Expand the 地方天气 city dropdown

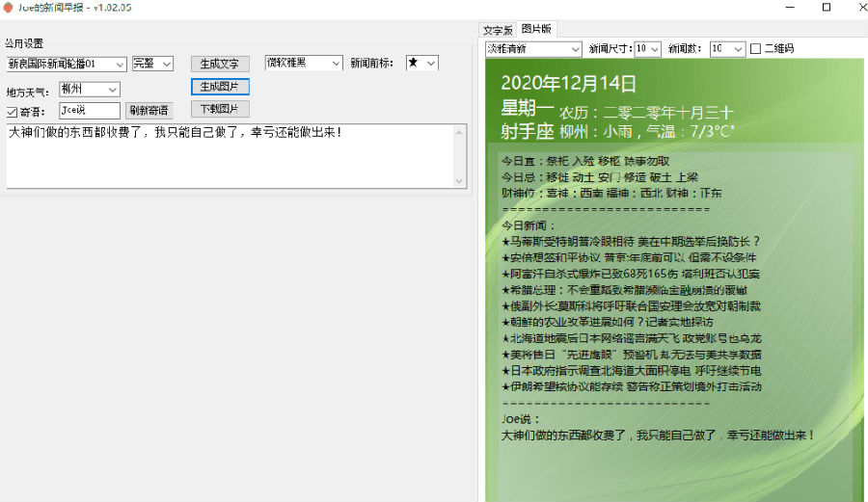[x=89, y=90]
